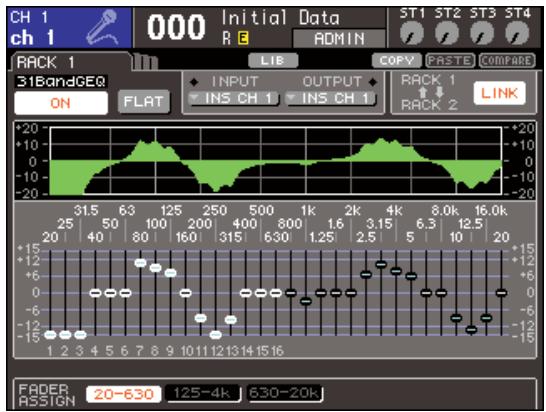
Task: Select the ST1 stereo knob
Action: click(x=412, y=34)
